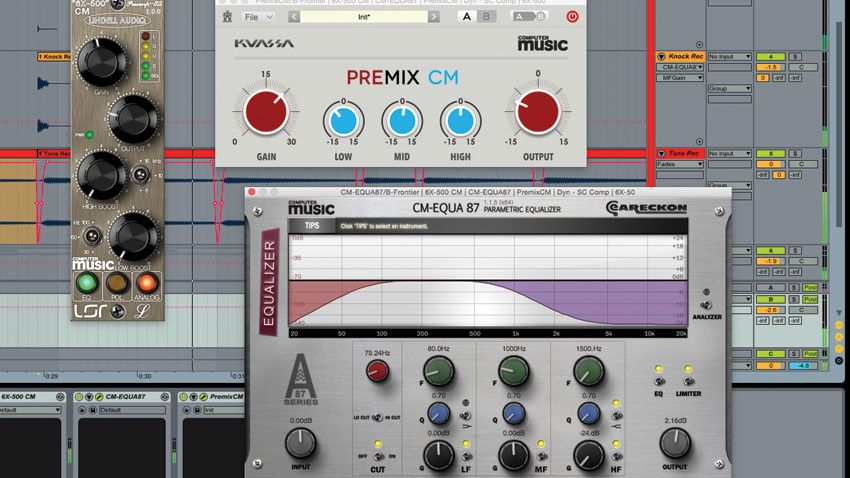Click the Lindell 6X-500 GAIN knob
This screenshot has width=850, height=478.
[x=101, y=61]
